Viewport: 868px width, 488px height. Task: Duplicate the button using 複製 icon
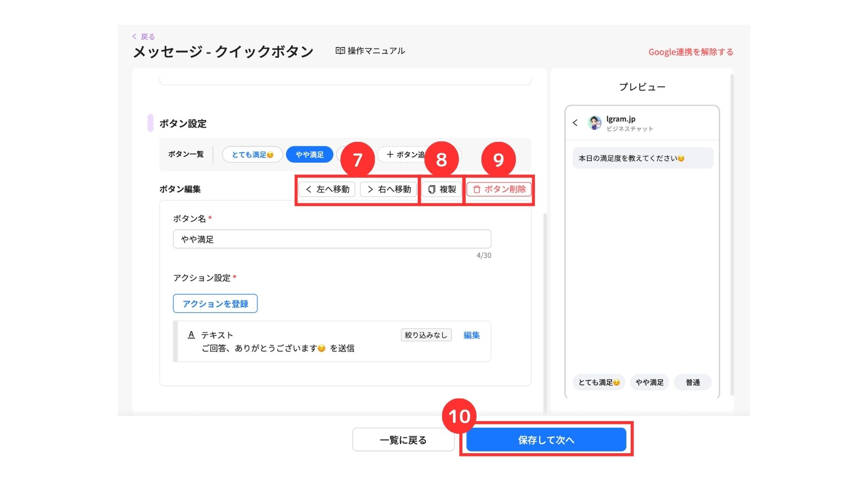pyautogui.click(x=432, y=189)
